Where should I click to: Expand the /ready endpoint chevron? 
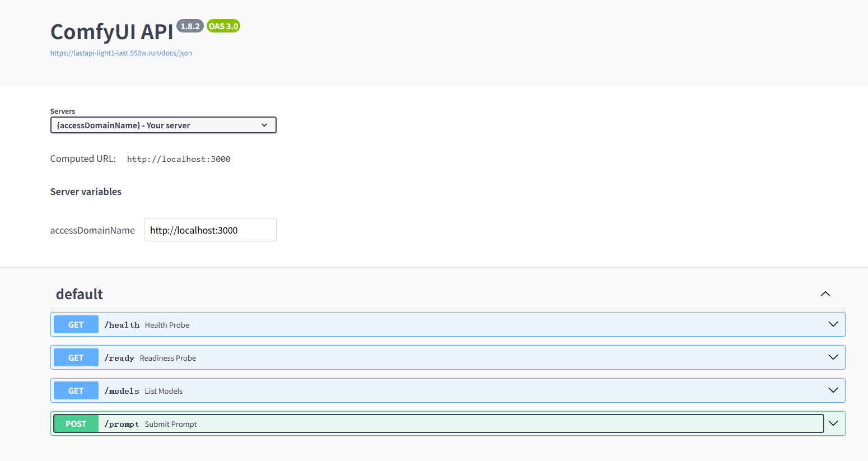click(x=833, y=357)
